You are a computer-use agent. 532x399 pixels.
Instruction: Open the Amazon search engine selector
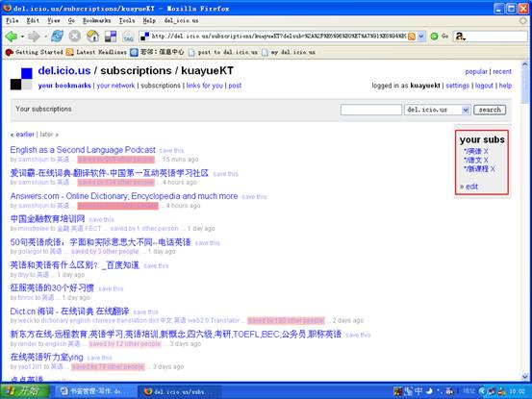click(x=460, y=36)
